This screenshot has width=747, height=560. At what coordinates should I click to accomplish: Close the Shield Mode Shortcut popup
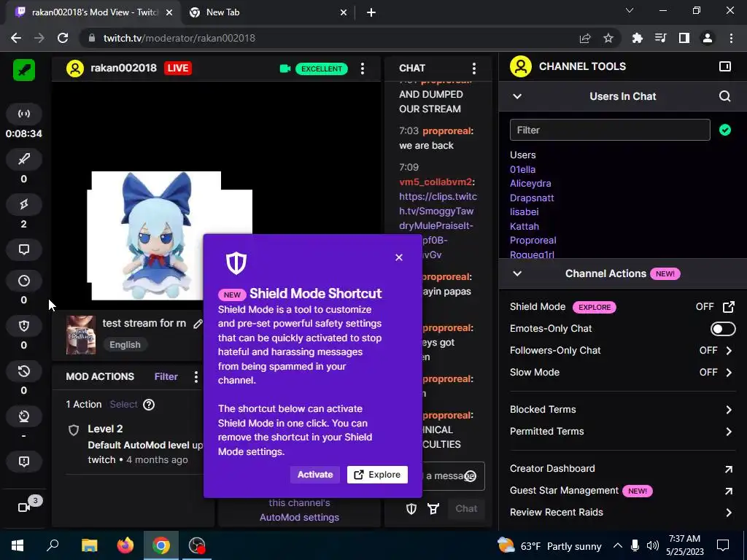(399, 257)
